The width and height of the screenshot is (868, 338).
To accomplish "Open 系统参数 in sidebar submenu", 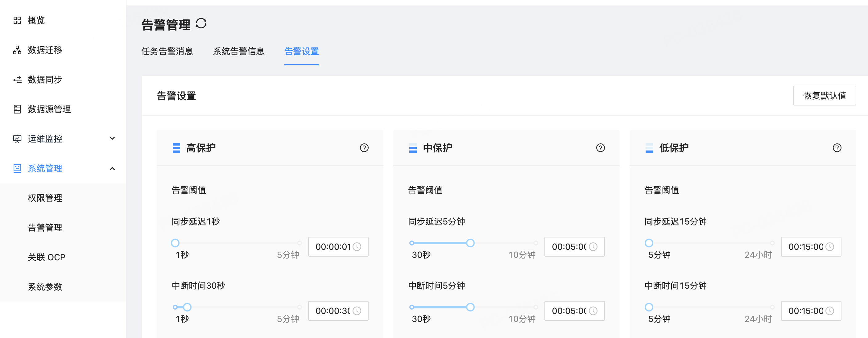I will click(45, 287).
